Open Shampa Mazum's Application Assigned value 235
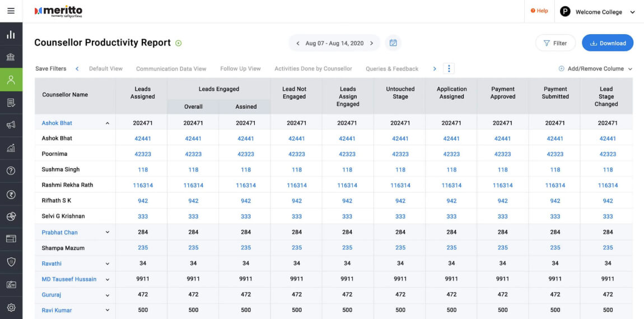The height and width of the screenshot is (319, 644). click(x=451, y=248)
